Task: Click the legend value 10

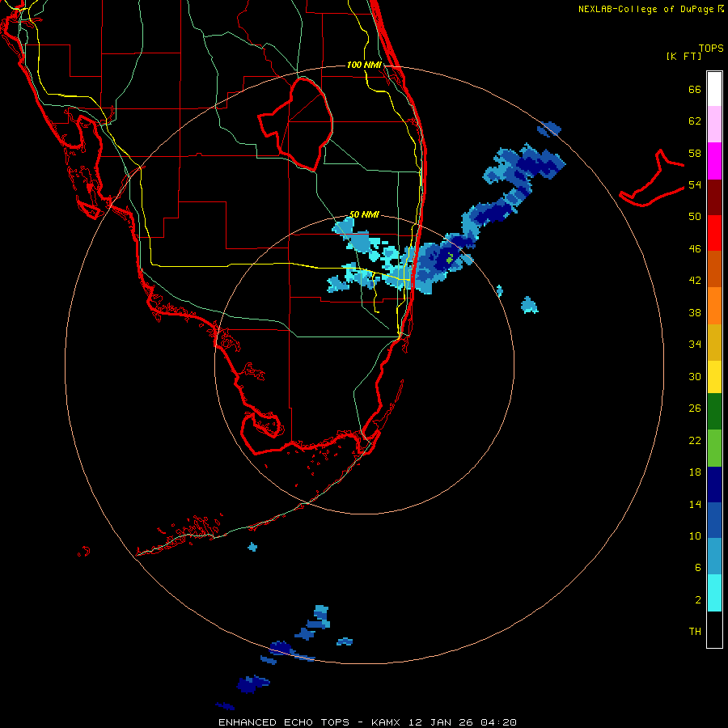Action: pos(695,535)
